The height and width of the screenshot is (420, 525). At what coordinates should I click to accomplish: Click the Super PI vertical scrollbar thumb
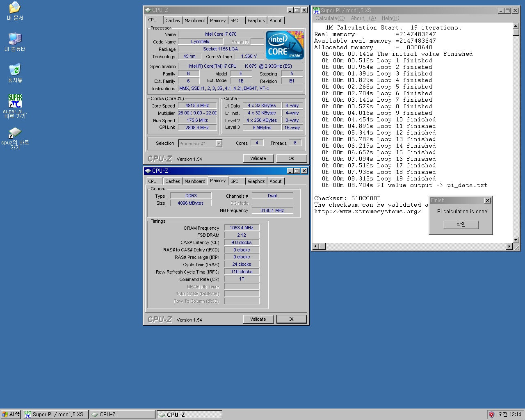[516, 32]
